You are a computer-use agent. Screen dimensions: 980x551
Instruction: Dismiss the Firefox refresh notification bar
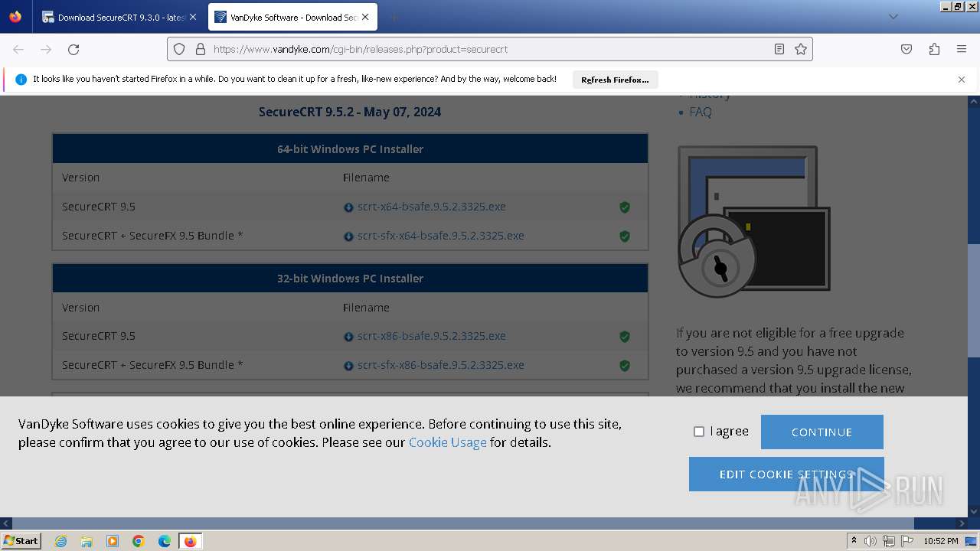(962, 80)
